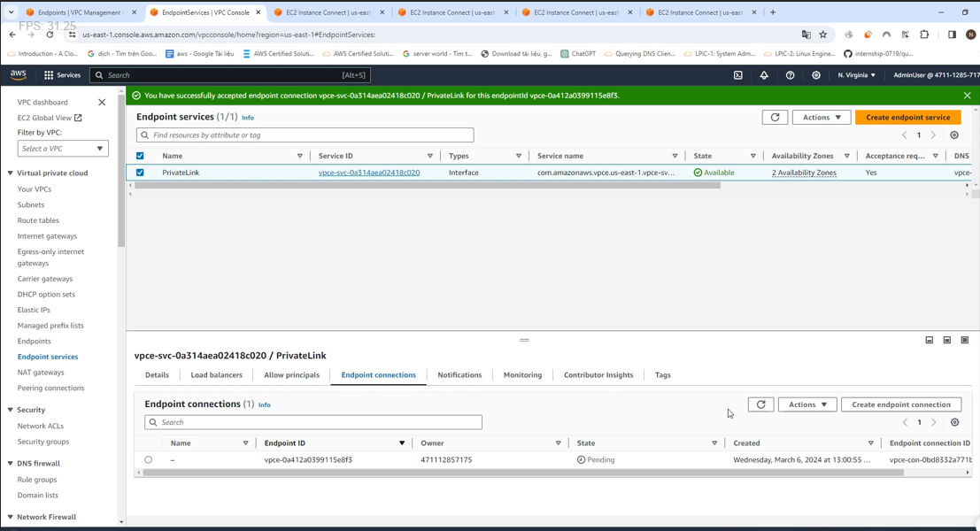
Task: Go back in the browser
Action: coord(12,35)
